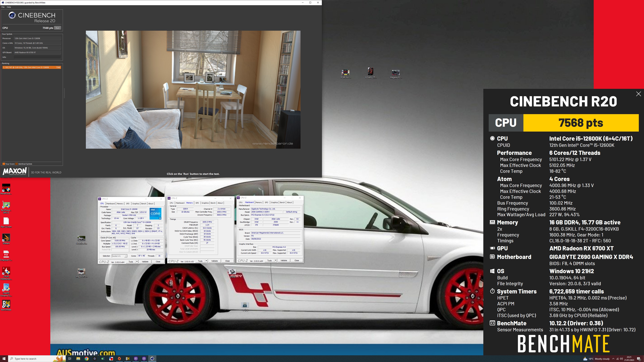Select the CPUID HWMonitor desktop icon
This screenshot has width=644, height=362.
[x=6, y=273]
